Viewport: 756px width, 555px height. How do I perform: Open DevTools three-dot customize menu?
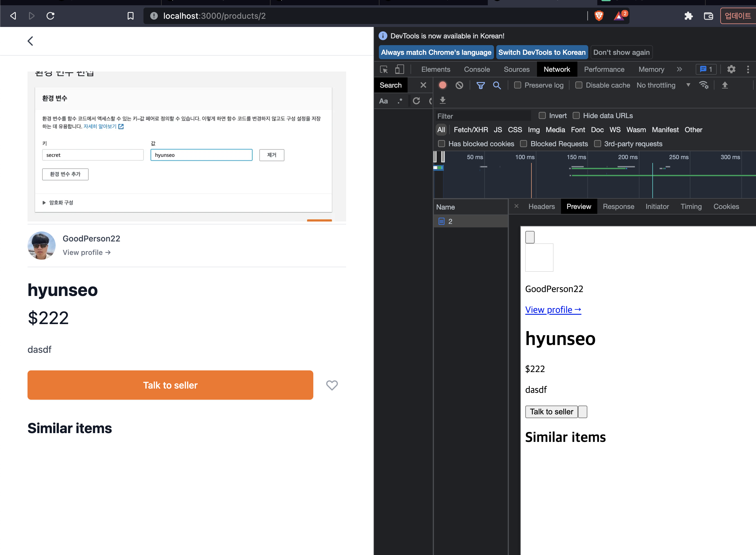tap(748, 69)
